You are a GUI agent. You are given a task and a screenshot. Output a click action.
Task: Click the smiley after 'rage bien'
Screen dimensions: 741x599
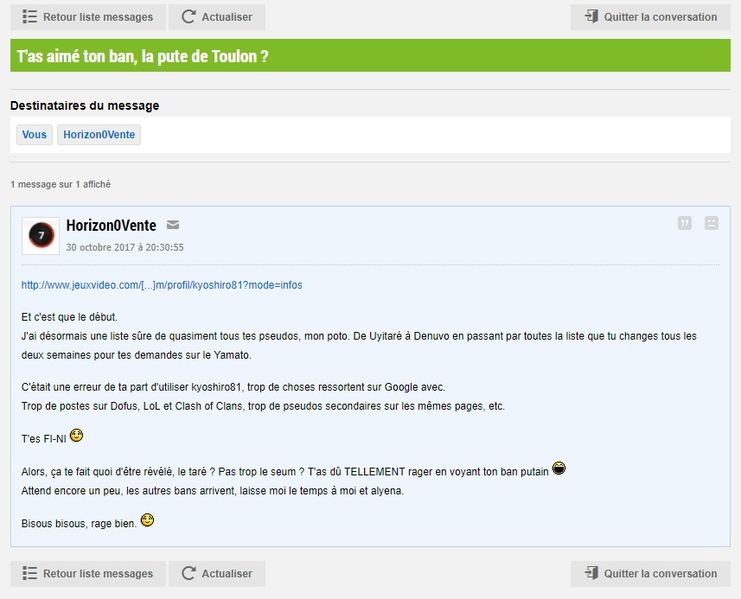[x=147, y=520]
